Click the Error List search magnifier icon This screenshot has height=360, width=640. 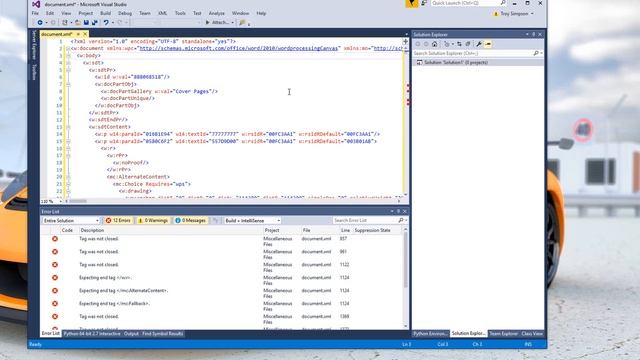401,220
